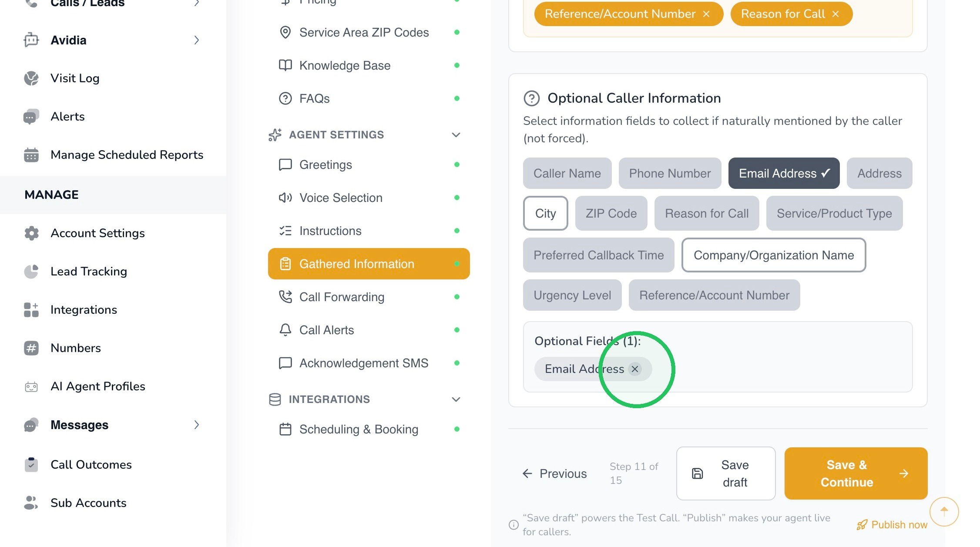Click AI Agent Profiles robot icon

[31, 386]
